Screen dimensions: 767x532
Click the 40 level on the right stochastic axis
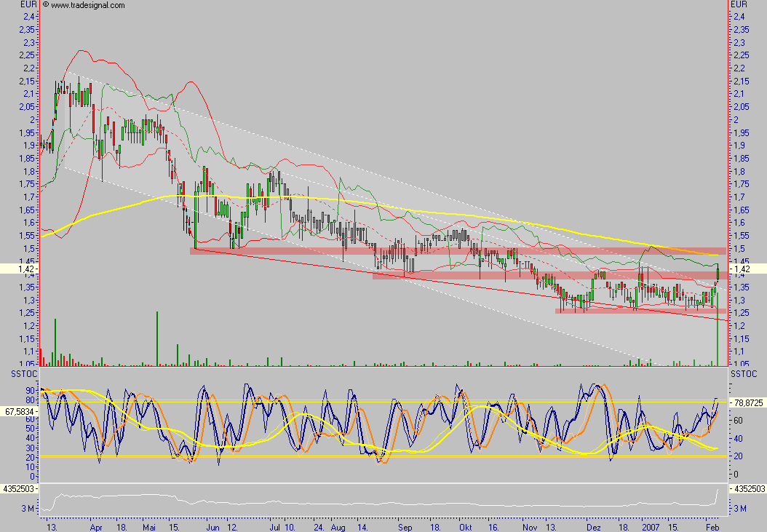coord(738,439)
